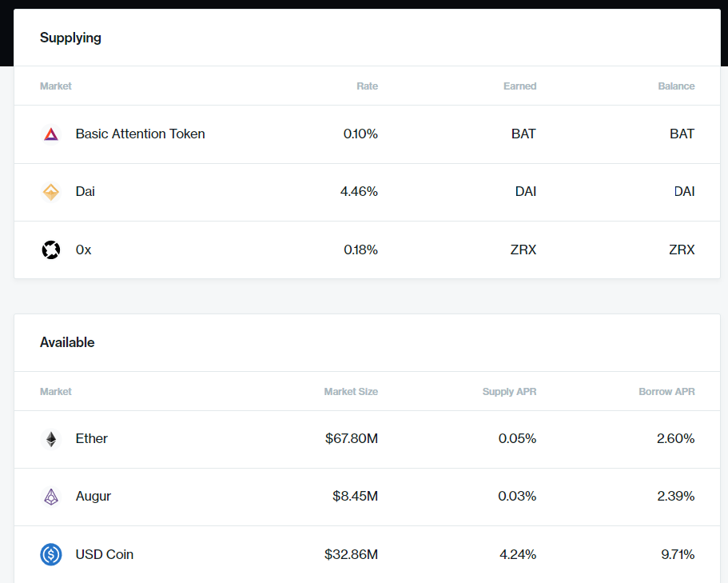Click the Rate column header
Screen dimensions: 728x583
point(368,86)
